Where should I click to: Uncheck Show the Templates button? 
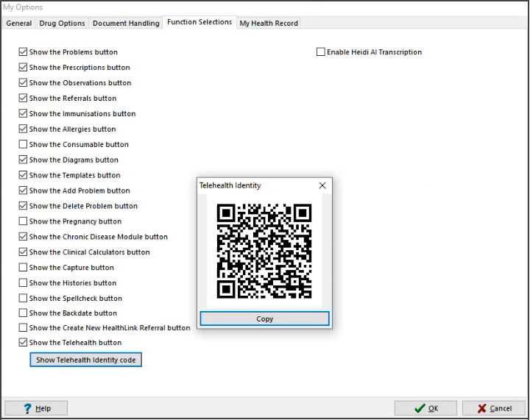23,175
